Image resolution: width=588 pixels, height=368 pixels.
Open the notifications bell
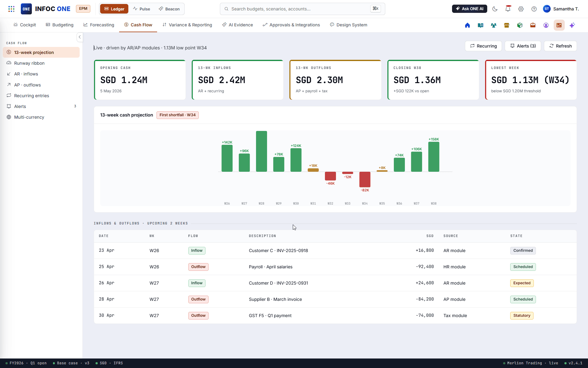tap(508, 9)
